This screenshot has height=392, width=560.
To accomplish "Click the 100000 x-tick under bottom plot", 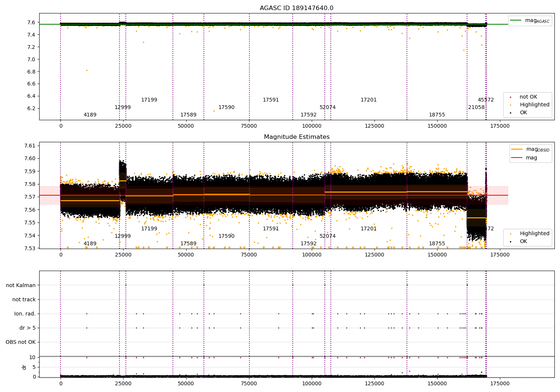I will (x=311, y=383).
